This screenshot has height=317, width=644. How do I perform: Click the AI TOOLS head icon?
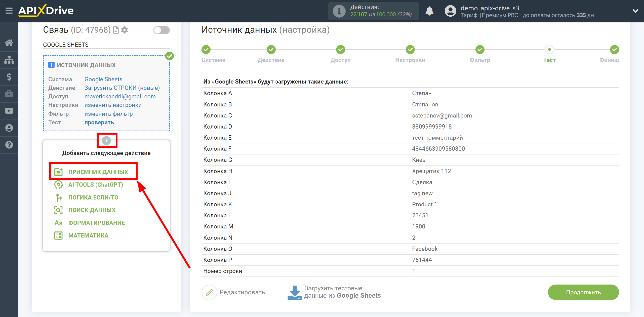58,185
